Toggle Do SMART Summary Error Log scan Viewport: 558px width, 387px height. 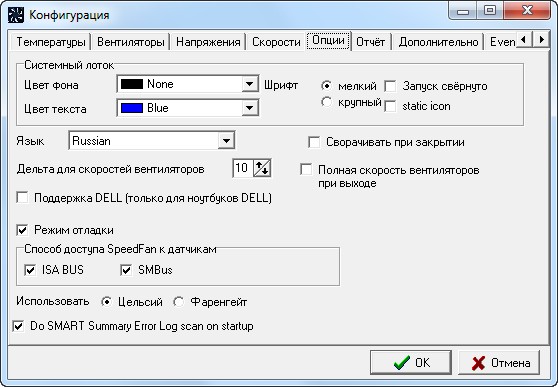pyautogui.click(x=18, y=326)
